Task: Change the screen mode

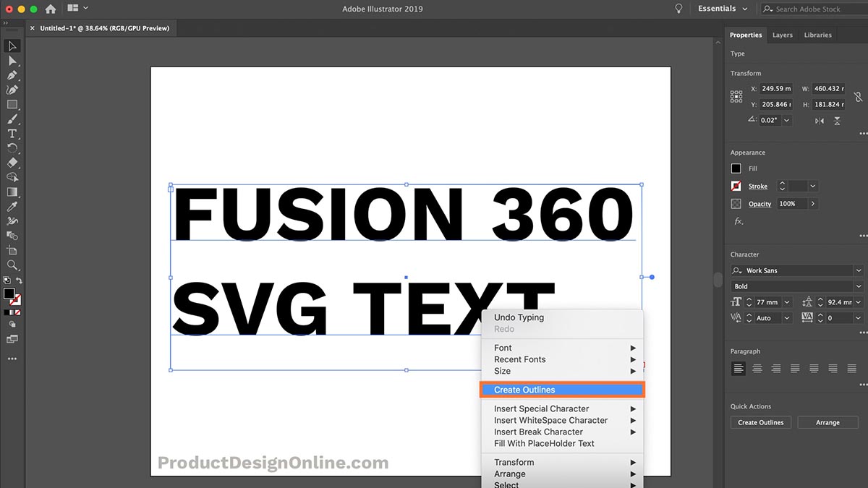Action: (x=12, y=339)
